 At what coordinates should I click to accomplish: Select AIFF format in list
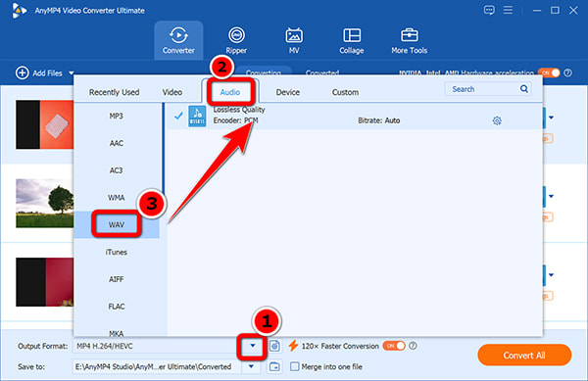click(117, 279)
